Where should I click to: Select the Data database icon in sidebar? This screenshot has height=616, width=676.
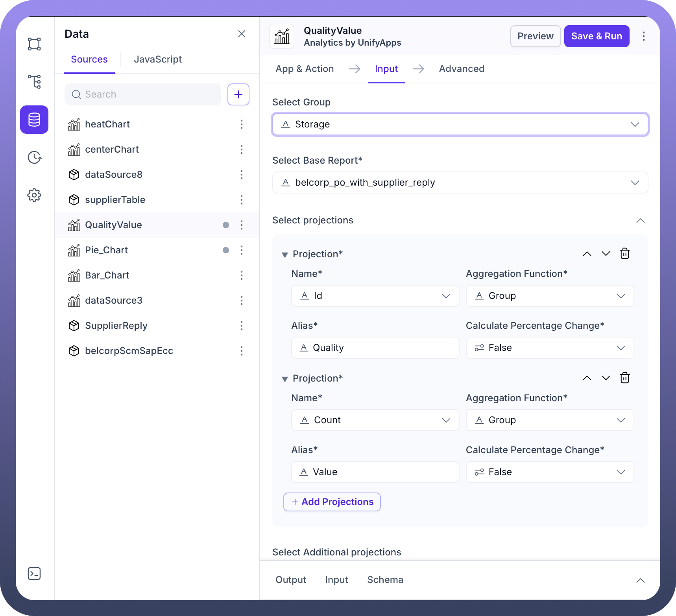point(34,120)
